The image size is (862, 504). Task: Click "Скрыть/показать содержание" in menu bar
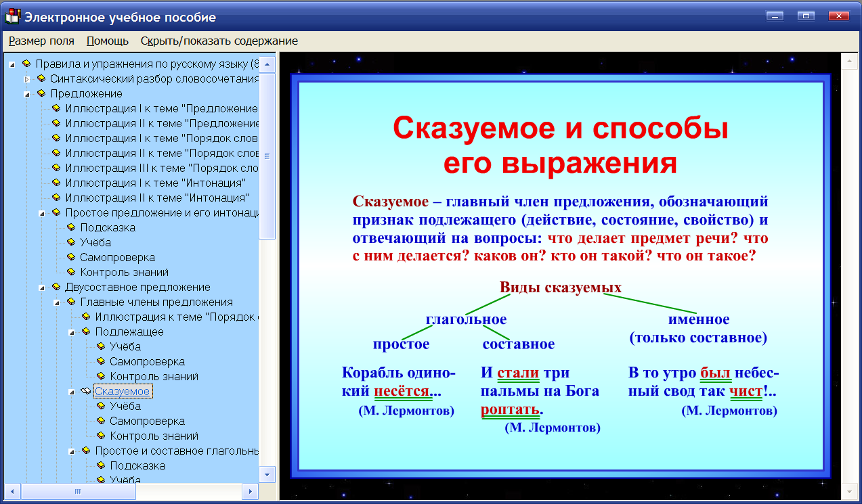[x=218, y=41]
